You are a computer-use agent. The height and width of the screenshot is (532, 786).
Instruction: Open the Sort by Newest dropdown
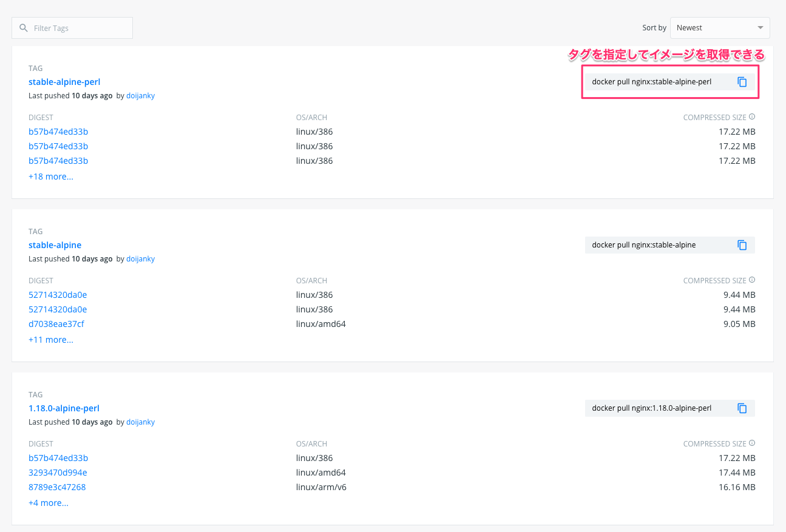pos(719,28)
